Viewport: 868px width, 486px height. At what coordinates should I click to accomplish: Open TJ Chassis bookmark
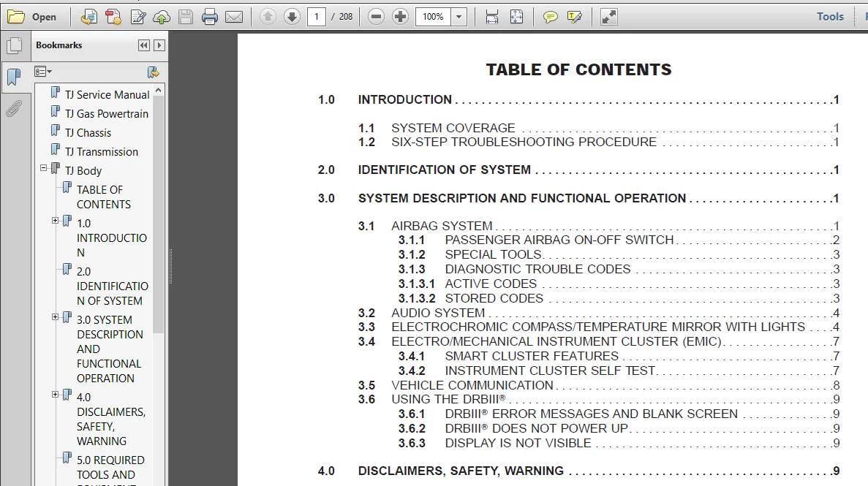click(x=88, y=133)
